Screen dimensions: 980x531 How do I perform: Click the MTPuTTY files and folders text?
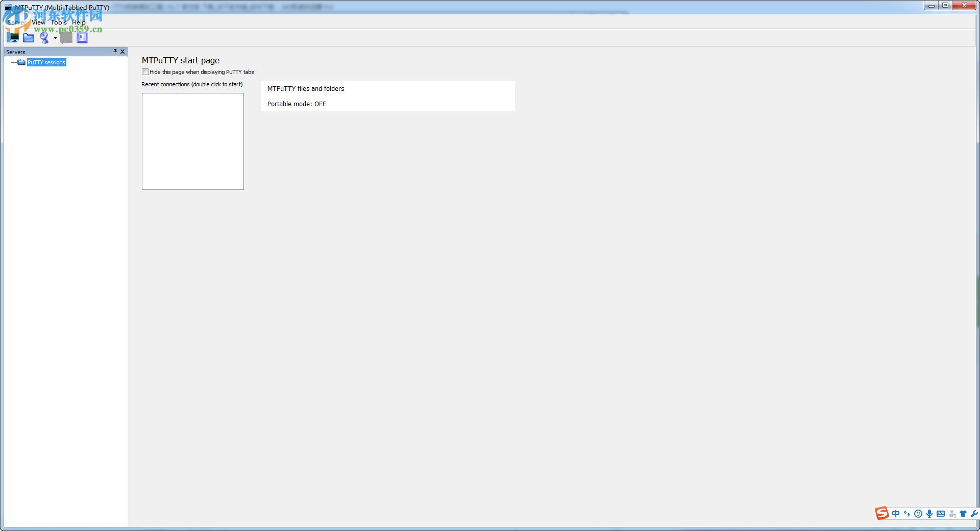306,88
